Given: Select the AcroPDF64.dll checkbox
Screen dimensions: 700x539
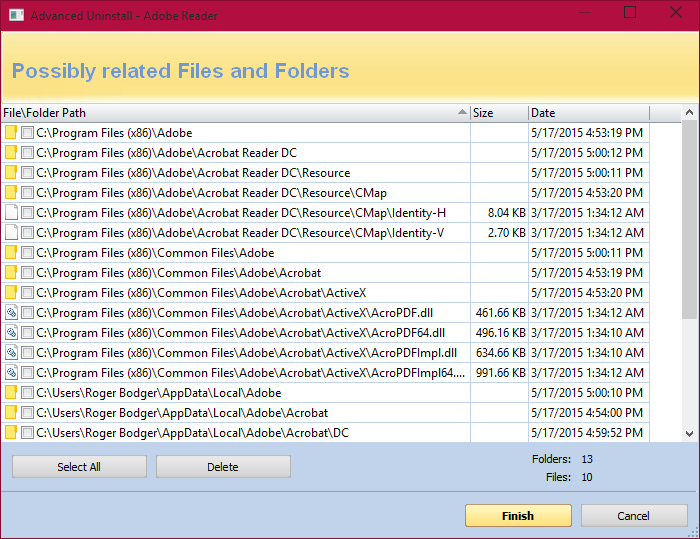Looking at the screenshot, I should click(27, 333).
